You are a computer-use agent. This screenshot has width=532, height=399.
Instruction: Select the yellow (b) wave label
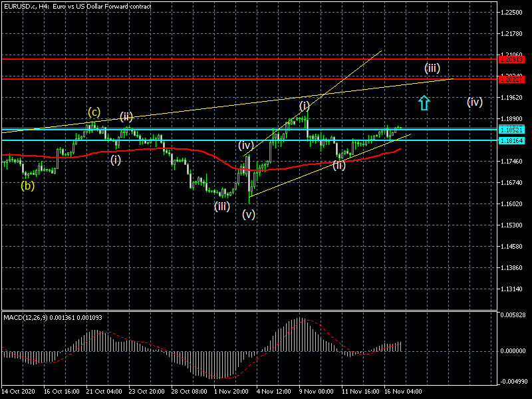point(27,186)
